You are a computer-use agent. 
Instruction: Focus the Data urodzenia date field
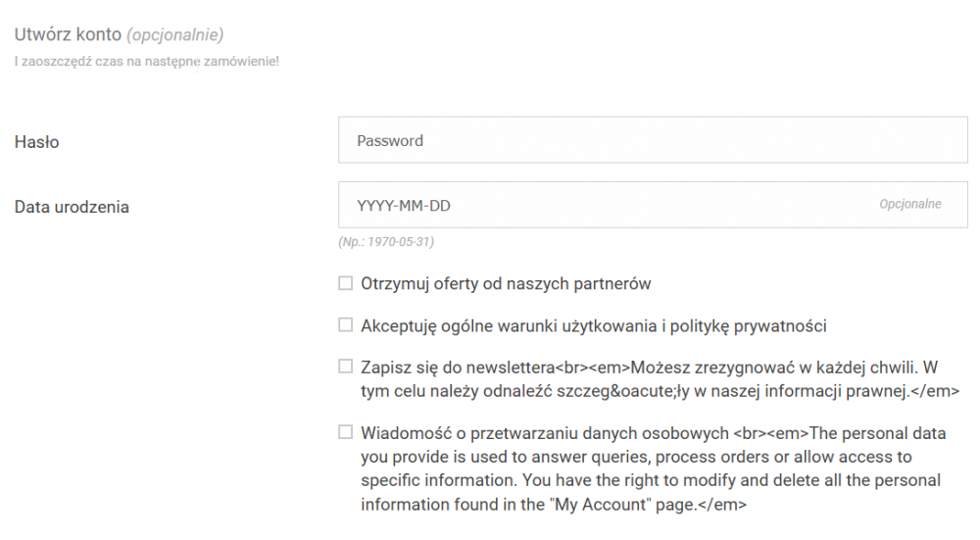point(608,205)
